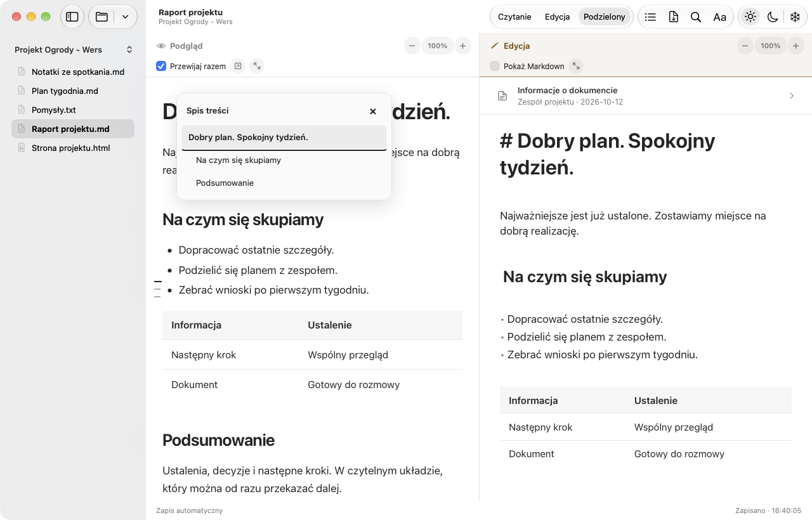Uncheck the Przewijaj razem checkbox
Viewport: 812px width, 520px height.
[x=161, y=66]
